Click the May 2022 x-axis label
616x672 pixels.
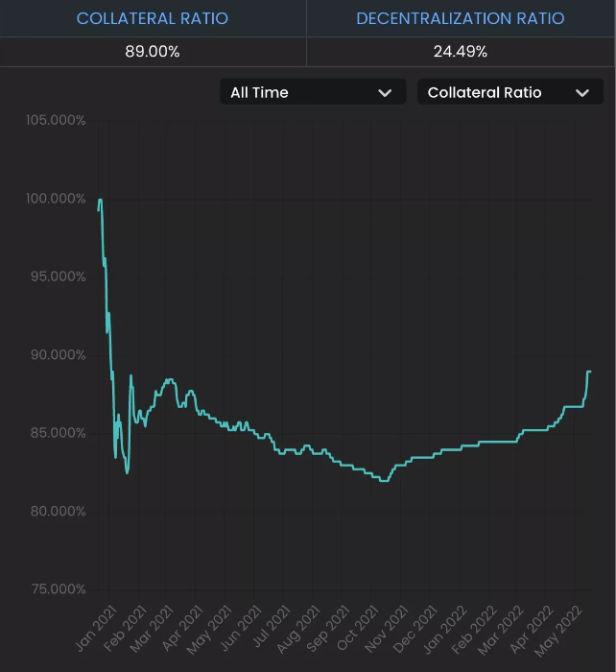[x=558, y=631]
